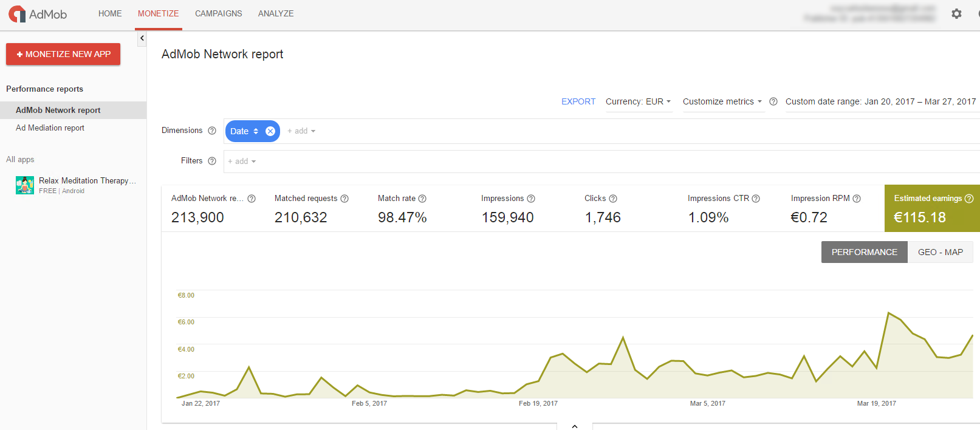Viewport: 980px width, 430px height.
Task: Click help icon for AdMob Network requests
Action: pyautogui.click(x=252, y=199)
